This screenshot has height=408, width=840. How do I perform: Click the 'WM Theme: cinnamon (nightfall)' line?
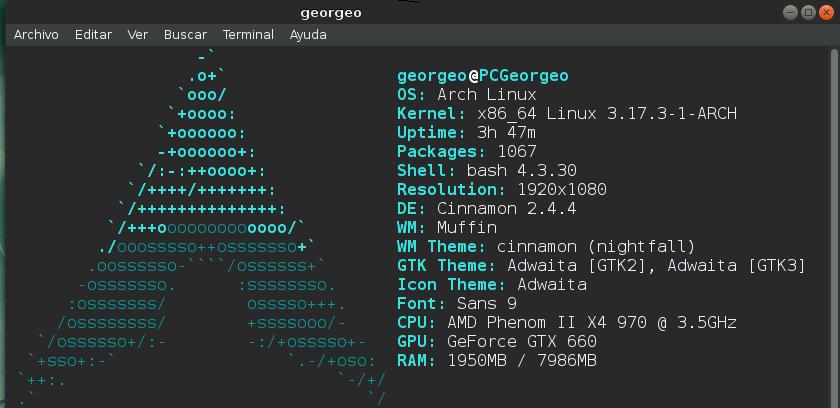coord(546,247)
